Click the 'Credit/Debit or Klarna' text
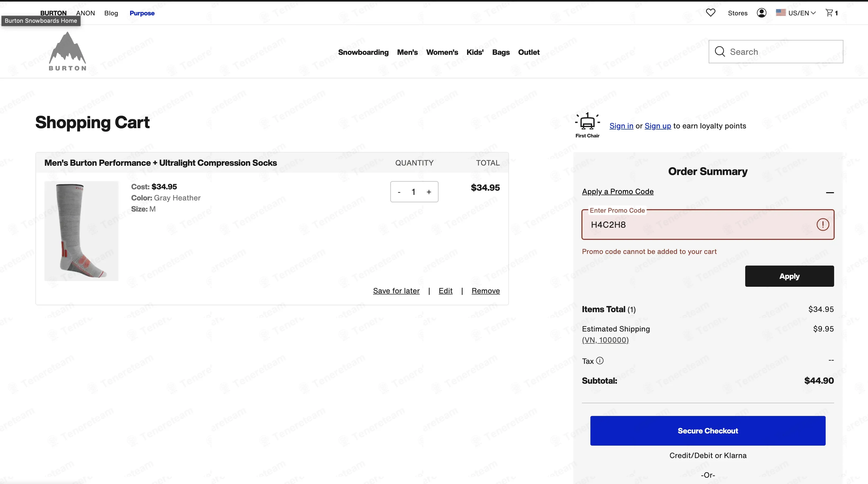The width and height of the screenshot is (868, 484). click(708, 455)
